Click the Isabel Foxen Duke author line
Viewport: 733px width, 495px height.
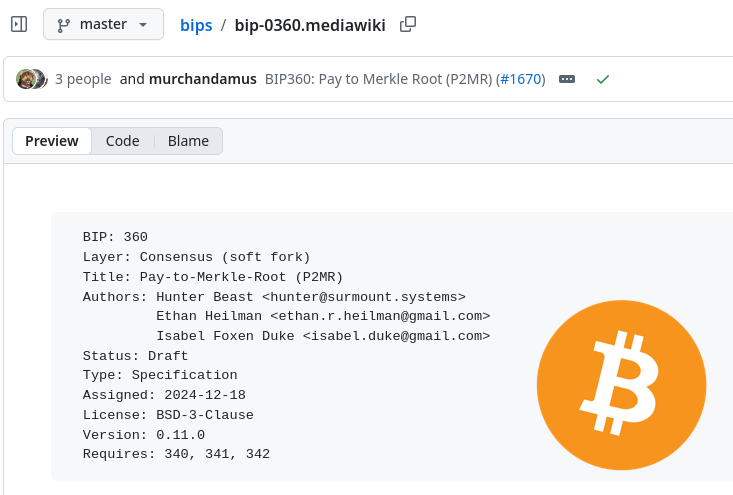point(323,336)
